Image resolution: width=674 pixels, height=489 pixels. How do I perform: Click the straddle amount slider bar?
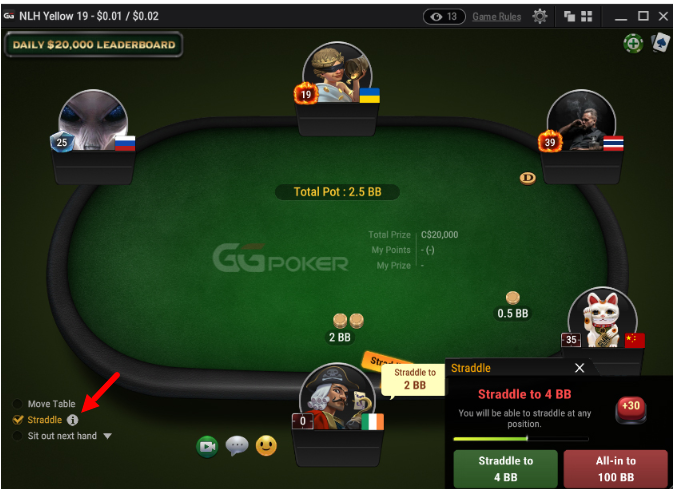(x=521, y=439)
